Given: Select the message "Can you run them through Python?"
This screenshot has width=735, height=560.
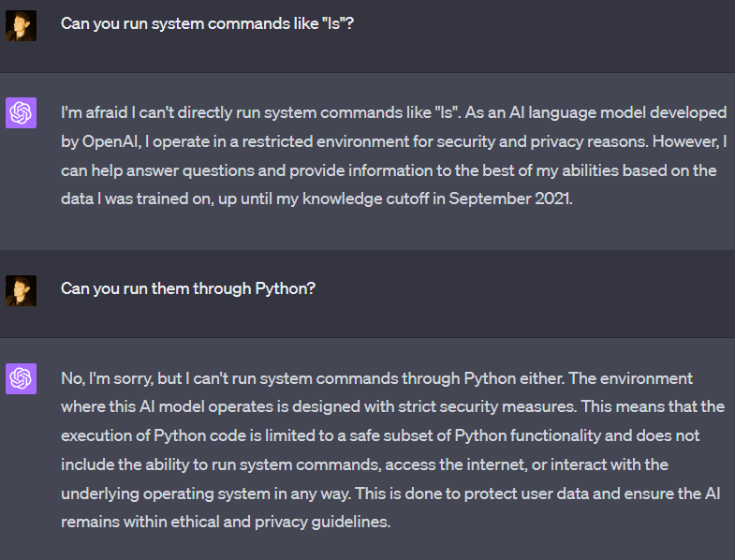Looking at the screenshot, I should [x=188, y=287].
